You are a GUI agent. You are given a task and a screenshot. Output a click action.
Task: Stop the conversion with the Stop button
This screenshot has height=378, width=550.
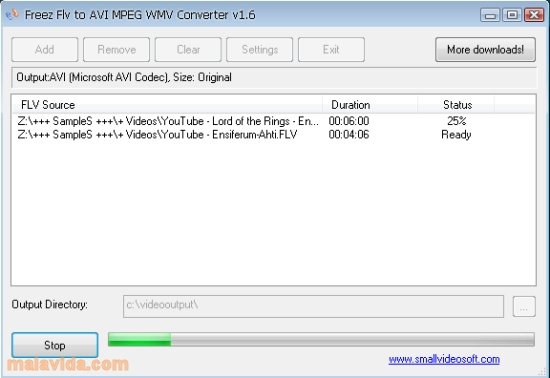click(55, 345)
